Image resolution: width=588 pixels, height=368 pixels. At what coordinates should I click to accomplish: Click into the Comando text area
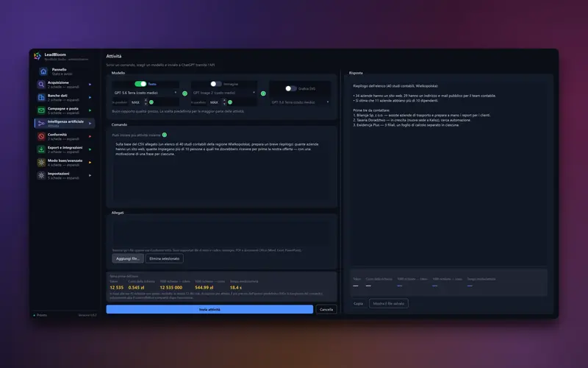click(222, 171)
